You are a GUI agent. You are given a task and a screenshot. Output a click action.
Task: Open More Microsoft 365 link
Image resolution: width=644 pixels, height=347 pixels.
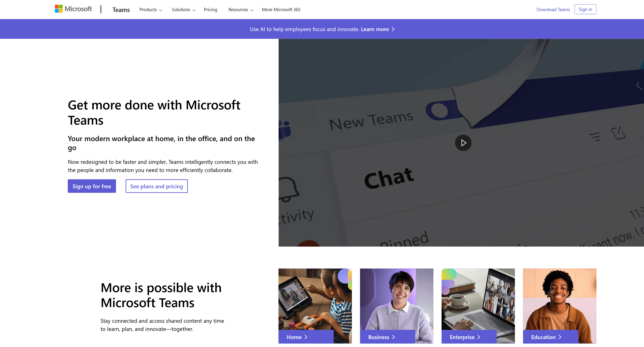281,9
